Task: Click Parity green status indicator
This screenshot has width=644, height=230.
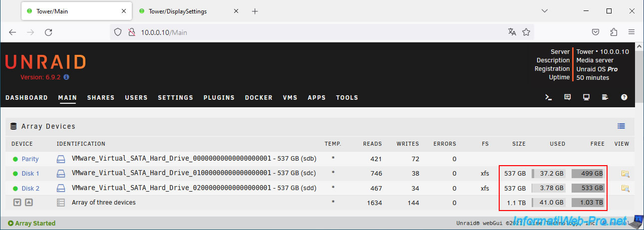Action: tap(15, 159)
